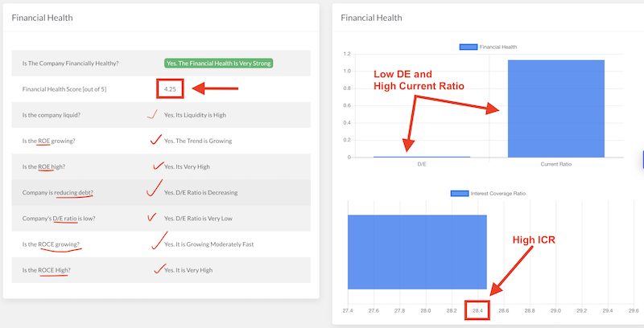The height and width of the screenshot is (328, 644).
Task: Click 'Is The Company Financially Healthy?' row label
Action: [71, 64]
